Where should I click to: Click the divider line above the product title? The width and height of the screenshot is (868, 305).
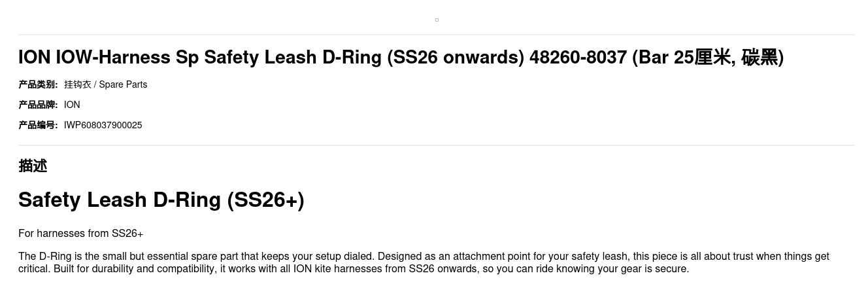pyautogui.click(x=437, y=35)
